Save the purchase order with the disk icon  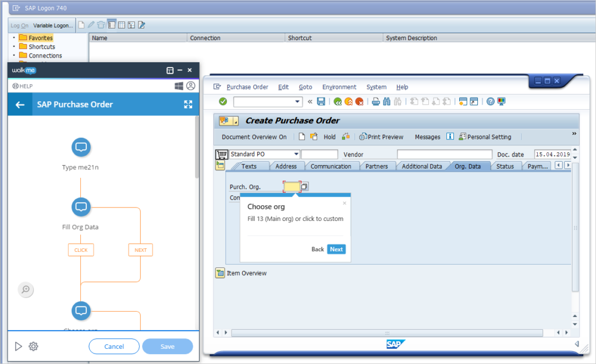tap(321, 101)
